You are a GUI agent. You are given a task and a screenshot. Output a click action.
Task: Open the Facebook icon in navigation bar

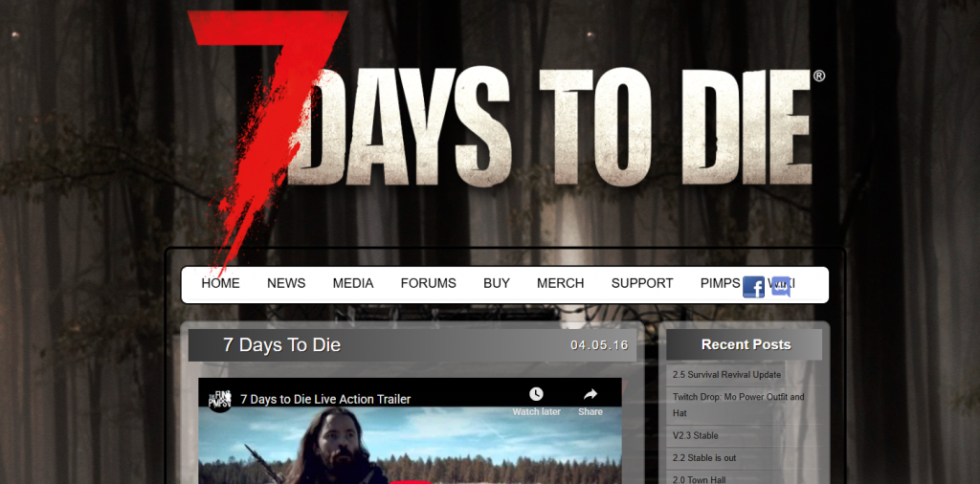coord(753,287)
